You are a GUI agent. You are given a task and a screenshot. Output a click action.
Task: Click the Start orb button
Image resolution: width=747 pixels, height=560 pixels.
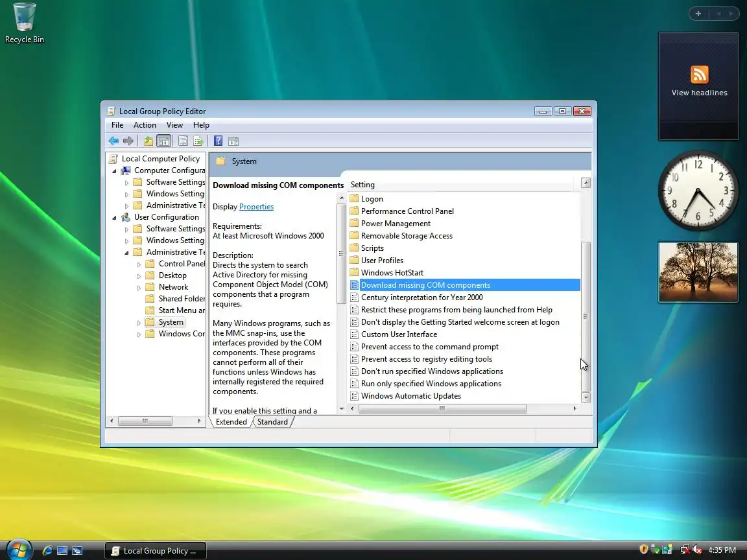coord(19,550)
